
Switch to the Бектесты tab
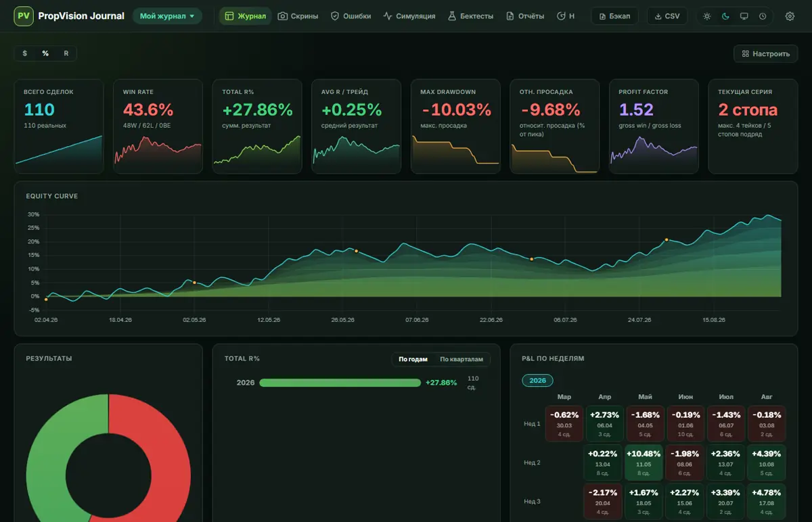[471, 16]
